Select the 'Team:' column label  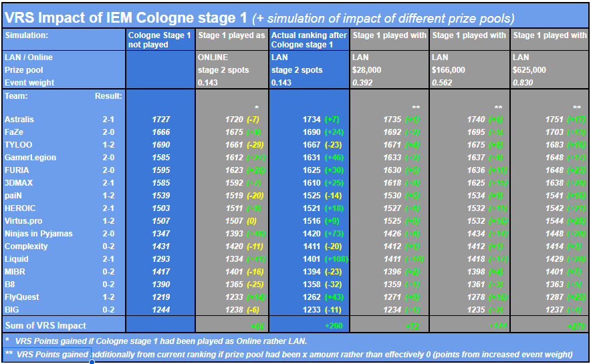(x=15, y=96)
